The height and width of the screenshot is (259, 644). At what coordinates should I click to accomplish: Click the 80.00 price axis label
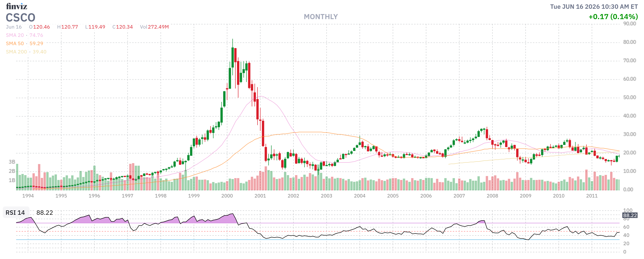pos(629,42)
